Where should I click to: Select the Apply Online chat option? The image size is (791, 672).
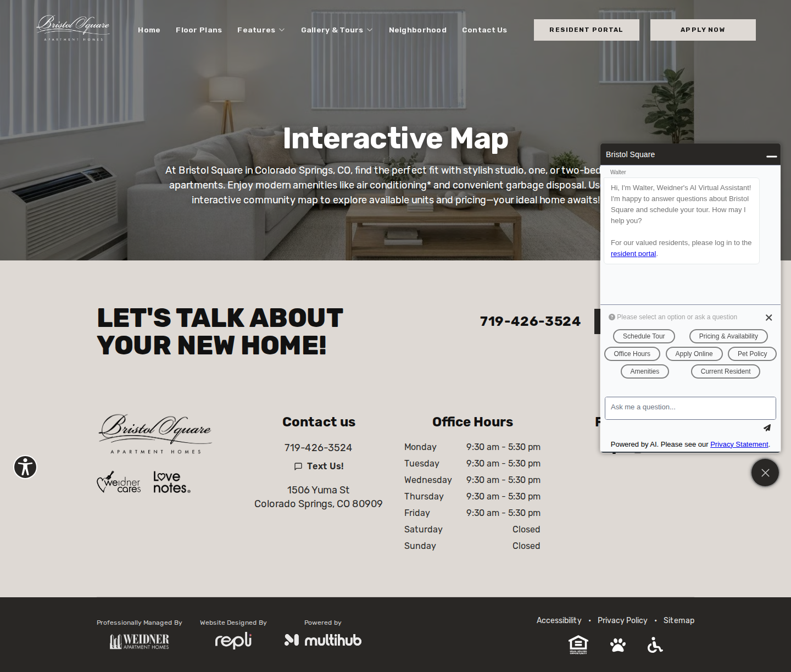click(x=694, y=354)
